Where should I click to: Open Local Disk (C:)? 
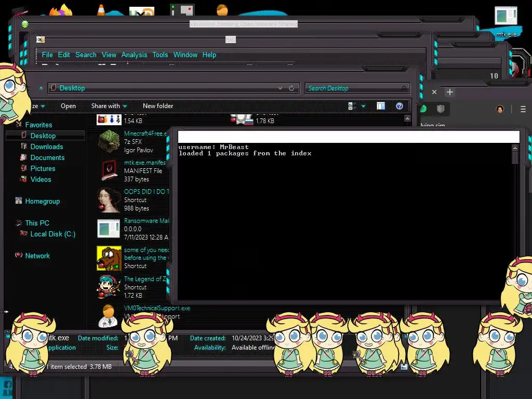click(53, 234)
